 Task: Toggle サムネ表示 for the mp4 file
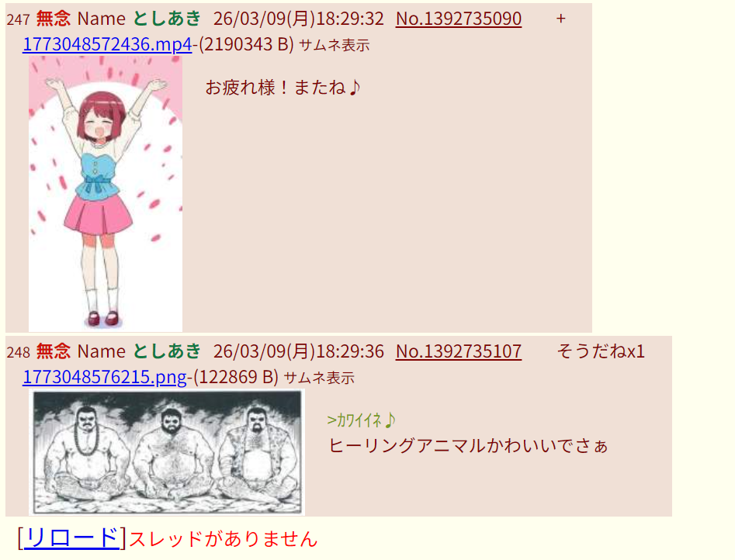335,46
